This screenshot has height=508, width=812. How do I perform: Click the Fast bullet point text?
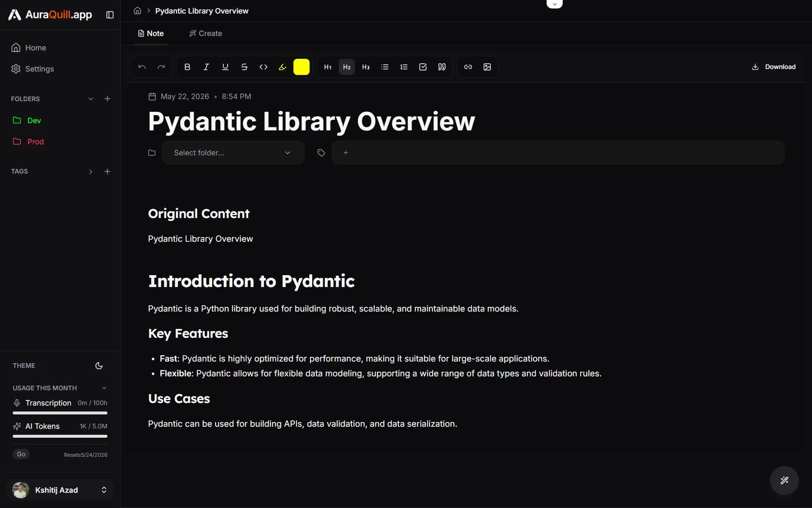[x=354, y=359]
